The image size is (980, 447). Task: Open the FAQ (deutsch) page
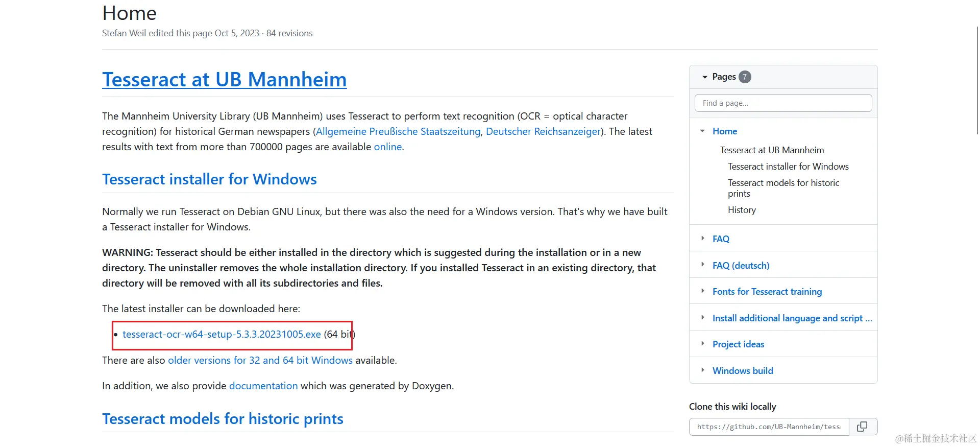tap(741, 266)
